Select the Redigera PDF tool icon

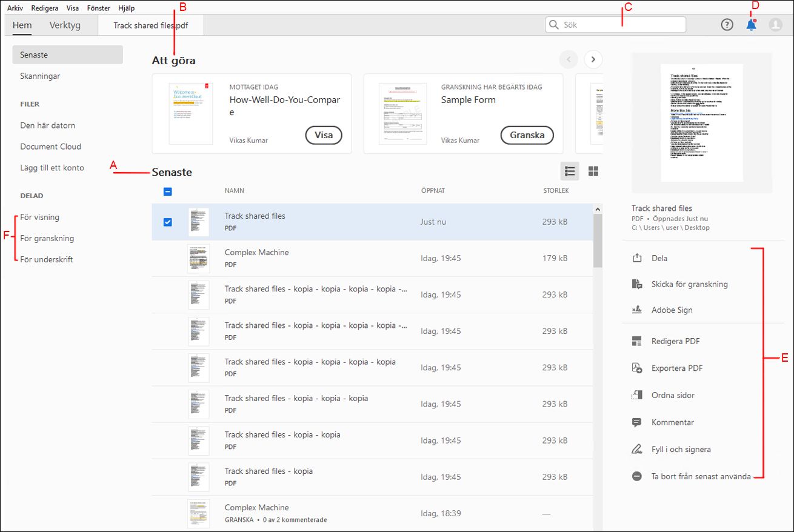[x=636, y=341]
